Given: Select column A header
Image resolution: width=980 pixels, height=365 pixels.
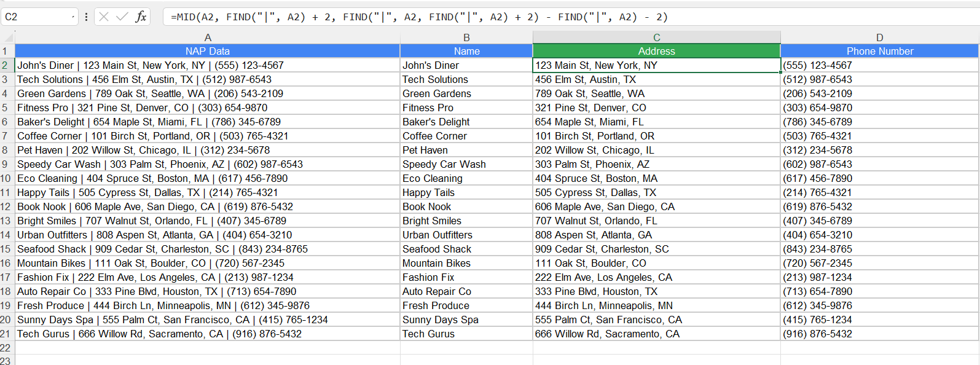Looking at the screenshot, I should (208, 37).
